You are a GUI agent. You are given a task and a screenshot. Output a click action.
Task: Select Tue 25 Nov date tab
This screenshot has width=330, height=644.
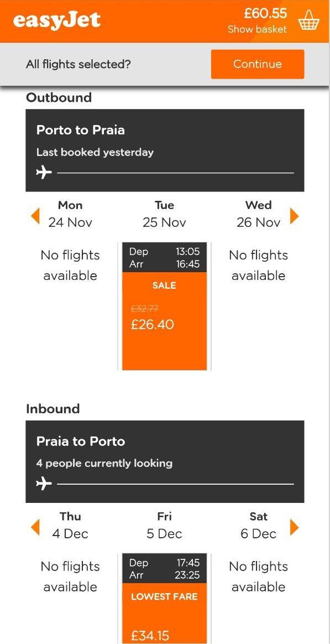pos(164,214)
